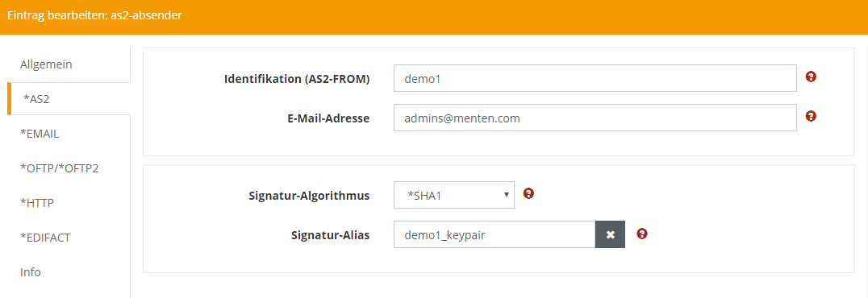Viewport: 868px width, 298px height.
Task: Click help icon next to Signatur-Algorithmus dropdown
Action: pos(528,193)
